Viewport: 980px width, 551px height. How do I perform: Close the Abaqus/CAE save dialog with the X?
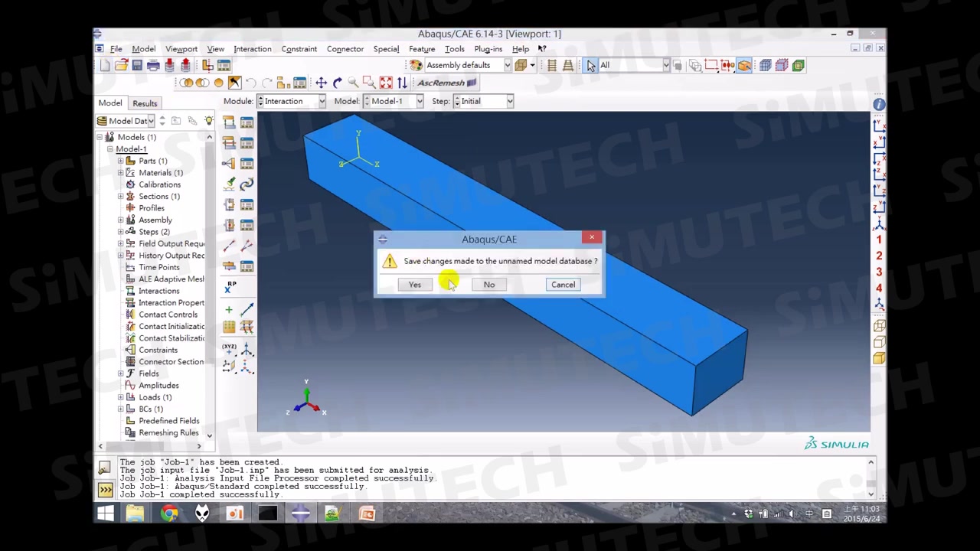[x=591, y=238]
